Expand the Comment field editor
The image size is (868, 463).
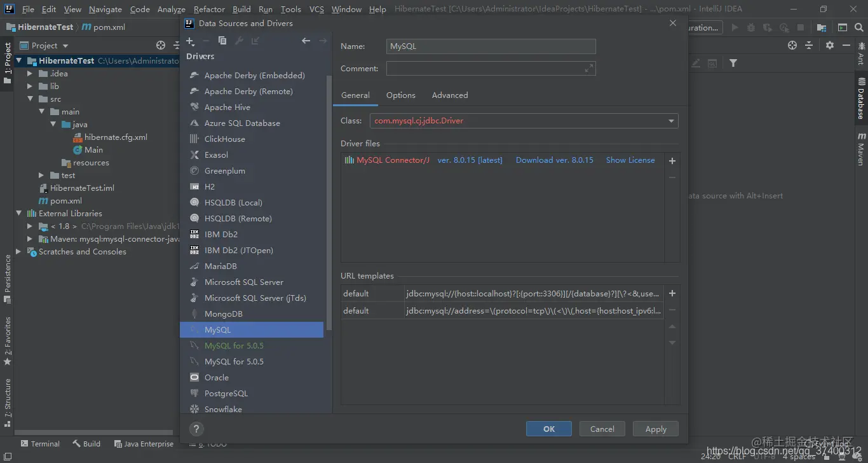coord(588,68)
